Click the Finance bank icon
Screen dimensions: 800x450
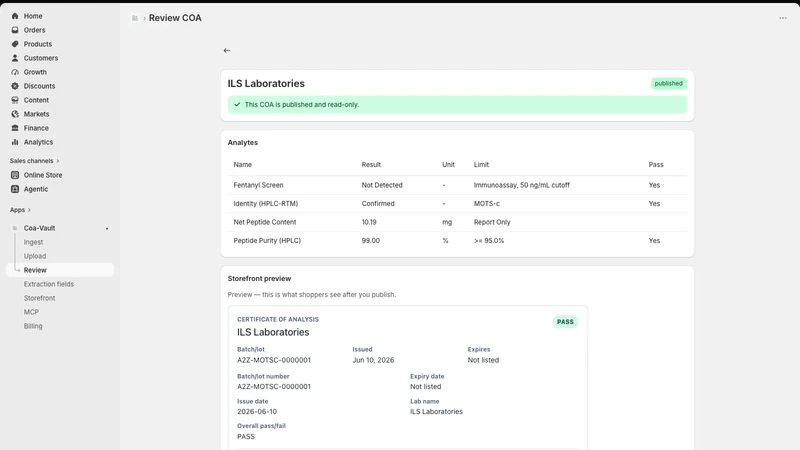pos(15,128)
